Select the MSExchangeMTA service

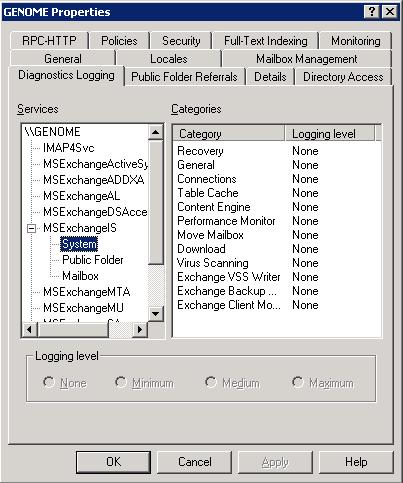pos(87,292)
